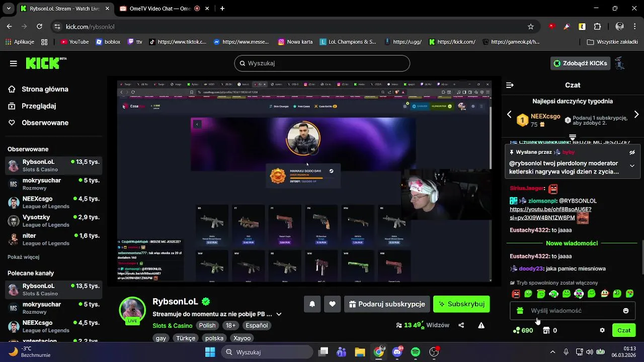This screenshot has width=644, height=362.
Task: Click the KICK beta logo
Action: tap(46, 63)
